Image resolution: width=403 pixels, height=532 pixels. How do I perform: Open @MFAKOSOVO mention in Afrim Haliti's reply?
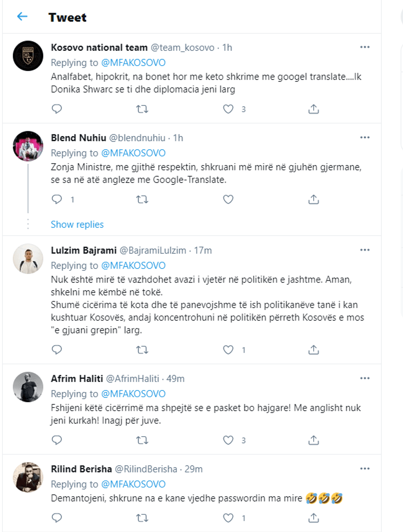tap(133, 394)
